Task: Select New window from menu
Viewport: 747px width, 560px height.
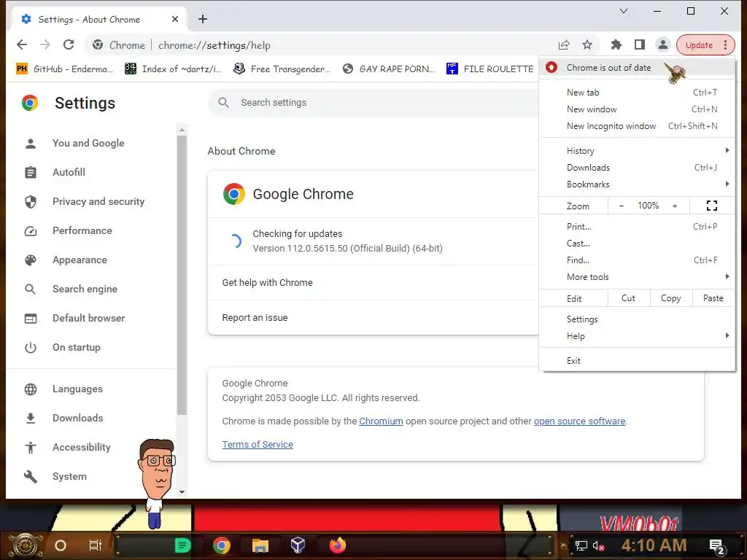Action: (x=638, y=109)
